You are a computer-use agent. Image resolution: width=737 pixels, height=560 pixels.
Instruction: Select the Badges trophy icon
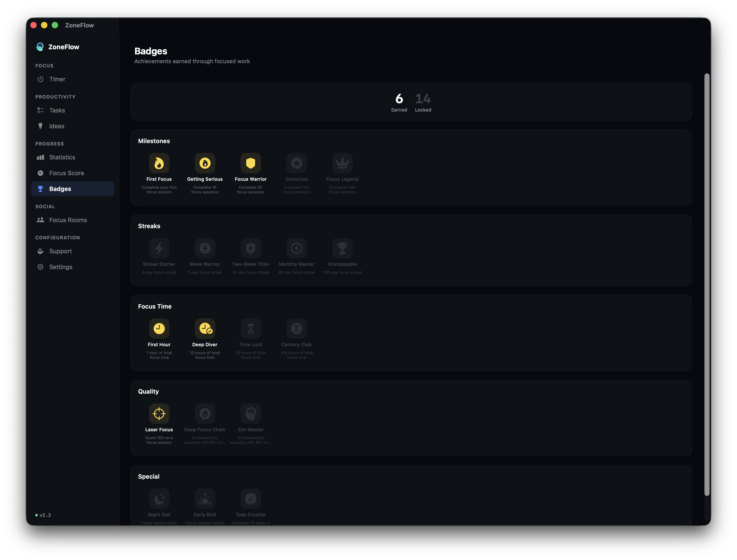(x=40, y=189)
